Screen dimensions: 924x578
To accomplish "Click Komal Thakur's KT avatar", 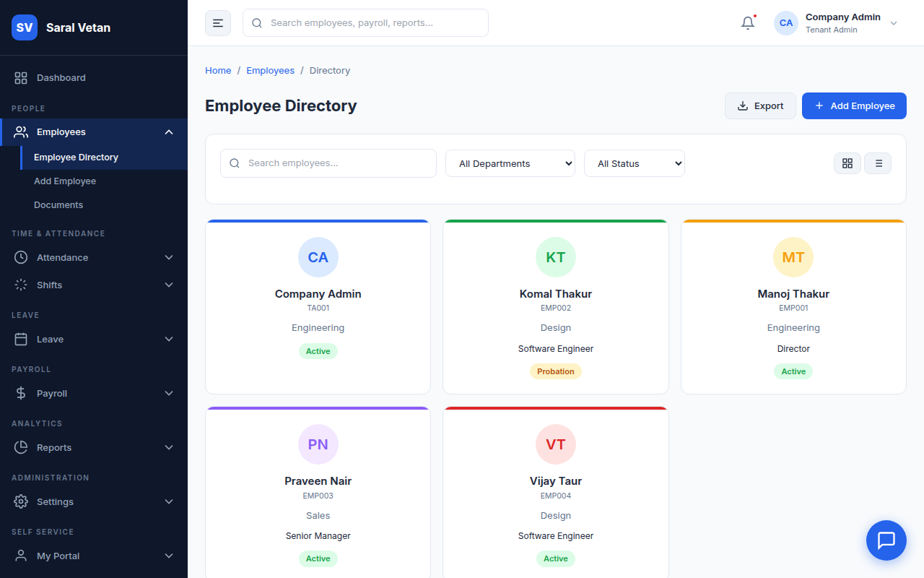I will point(556,257).
